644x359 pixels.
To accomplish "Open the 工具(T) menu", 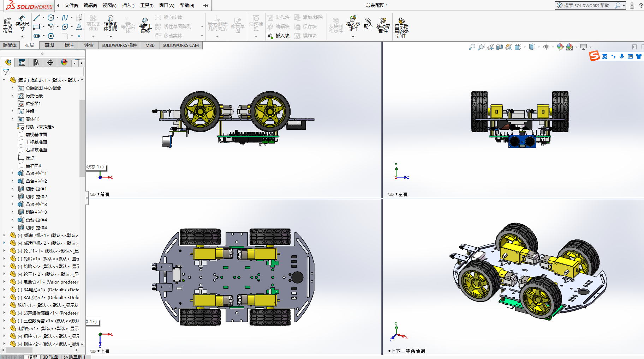I will coord(147,5).
